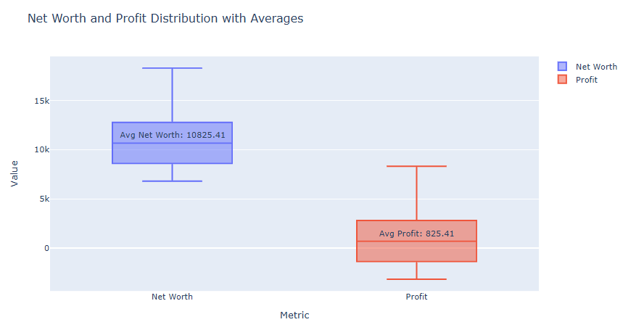
Task: Click the top whisker cap of Profit box
Action: pyautogui.click(x=416, y=166)
